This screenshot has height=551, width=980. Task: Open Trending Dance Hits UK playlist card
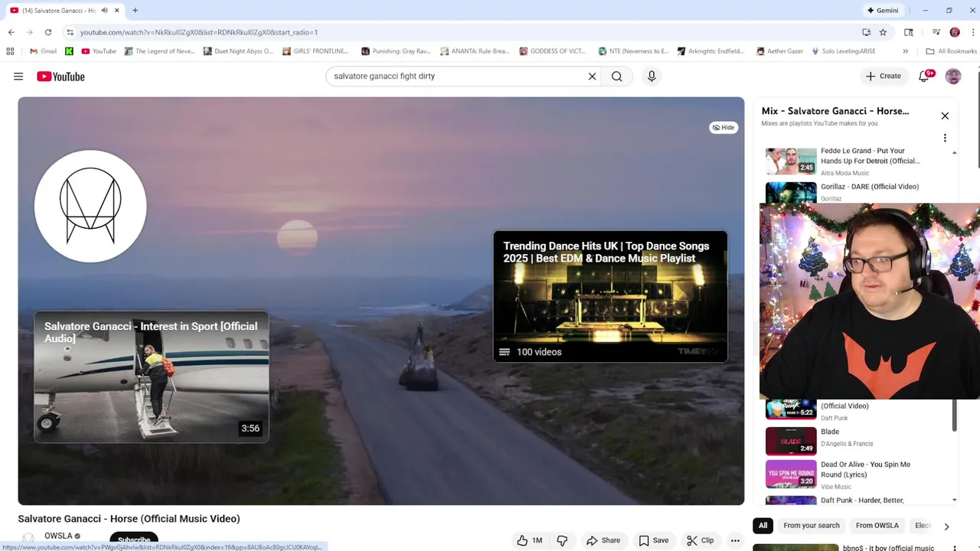click(610, 296)
